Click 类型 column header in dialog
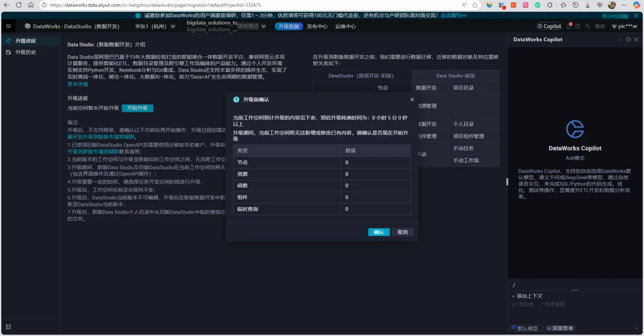The image size is (644, 336). point(287,151)
